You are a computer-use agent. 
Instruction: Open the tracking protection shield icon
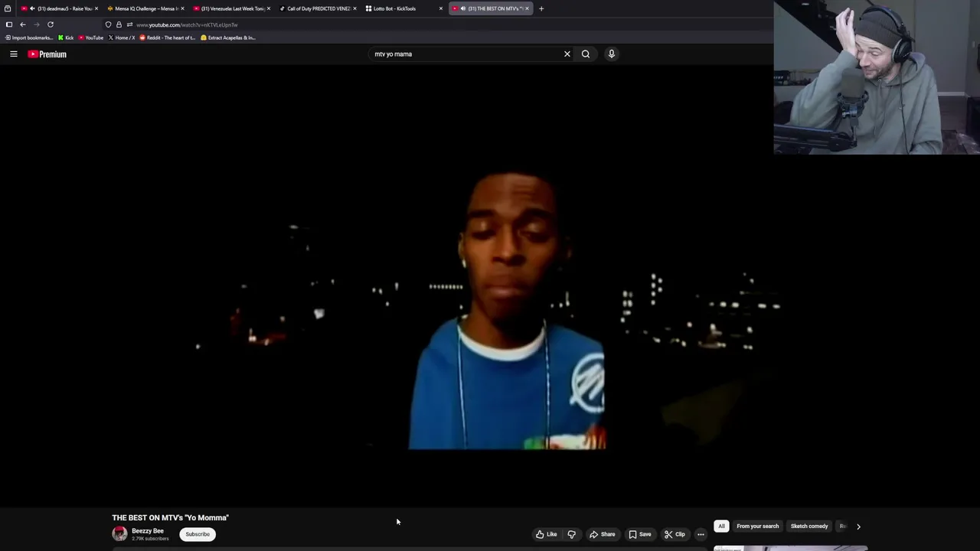click(108, 24)
